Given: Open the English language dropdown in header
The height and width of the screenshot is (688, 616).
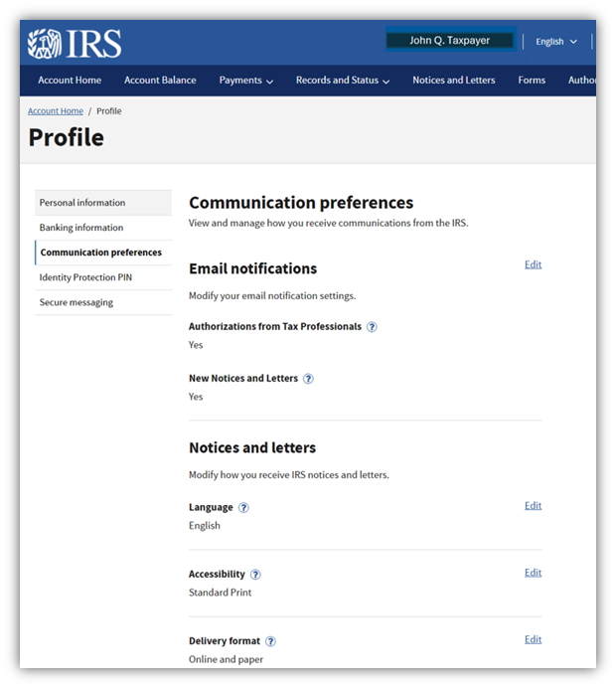Looking at the screenshot, I should pos(556,42).
